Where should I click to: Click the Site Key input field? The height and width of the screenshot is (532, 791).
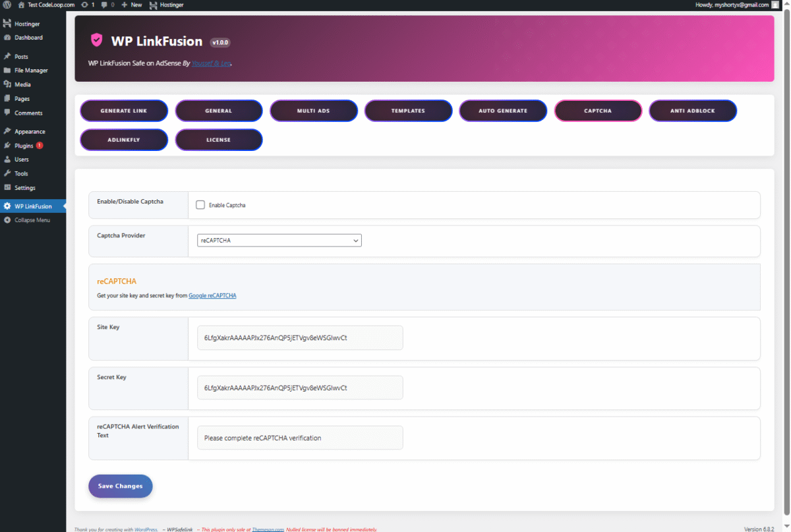coord(300,338)
